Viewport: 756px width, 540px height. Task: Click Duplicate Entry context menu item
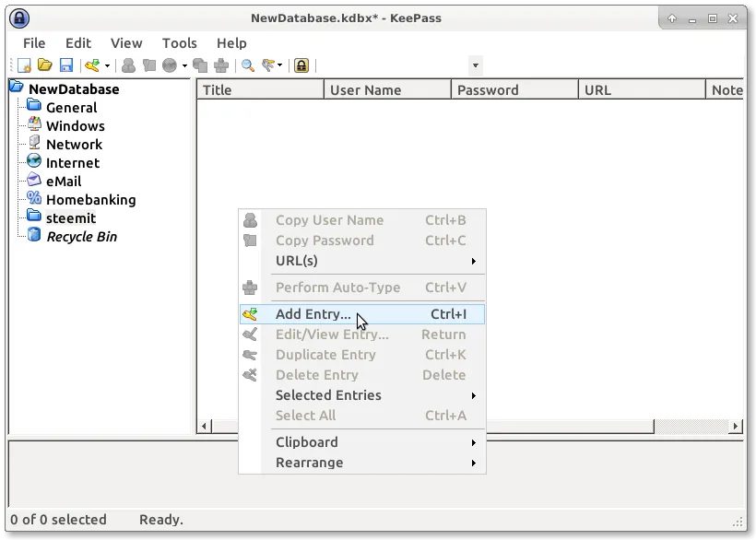(x=362, y=355)
